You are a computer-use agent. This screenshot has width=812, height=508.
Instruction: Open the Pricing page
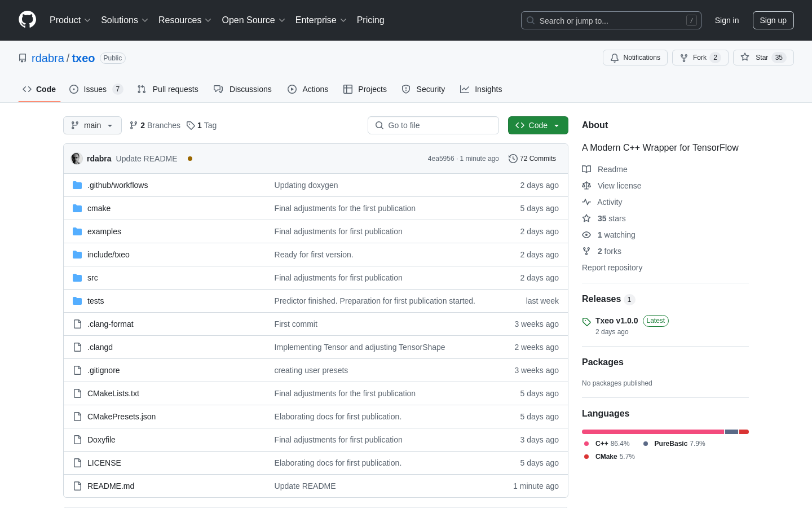tap(370, 20)
